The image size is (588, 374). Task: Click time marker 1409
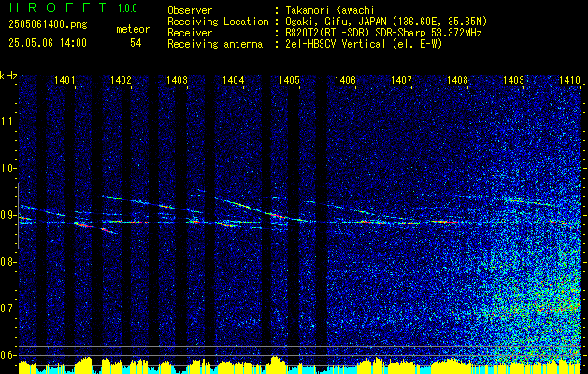[513, 79]
